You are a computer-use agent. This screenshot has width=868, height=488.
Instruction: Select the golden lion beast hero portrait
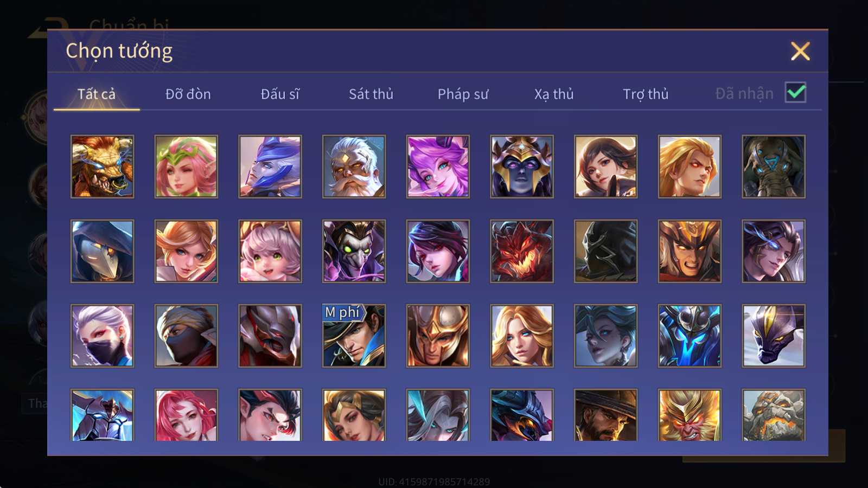click(x=102, y=166)
